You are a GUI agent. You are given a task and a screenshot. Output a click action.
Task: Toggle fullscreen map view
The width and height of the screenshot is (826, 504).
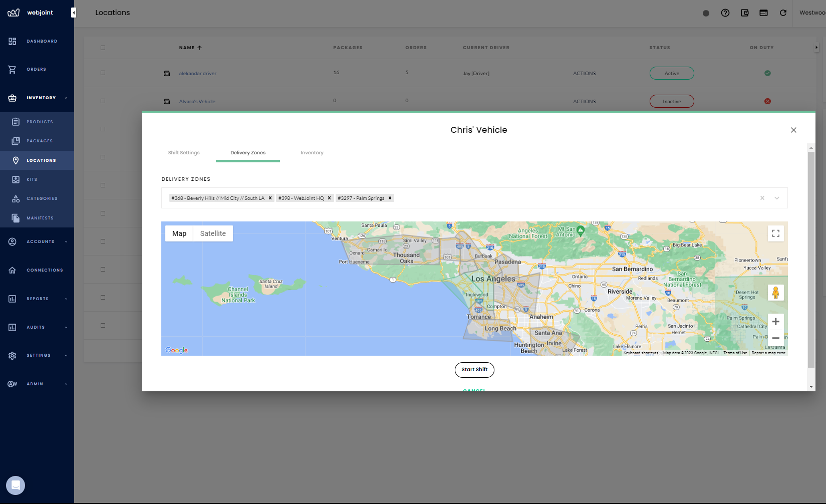click(775, 233)
